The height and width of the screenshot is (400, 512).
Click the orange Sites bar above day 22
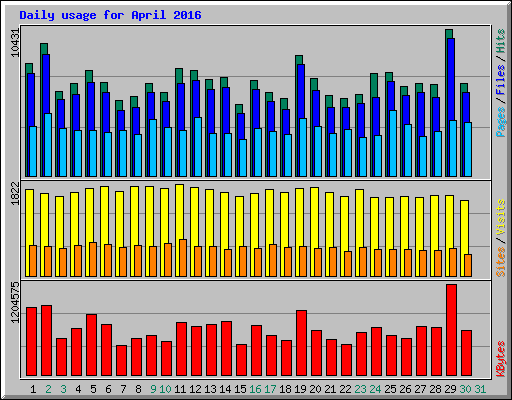coord(348,264)
